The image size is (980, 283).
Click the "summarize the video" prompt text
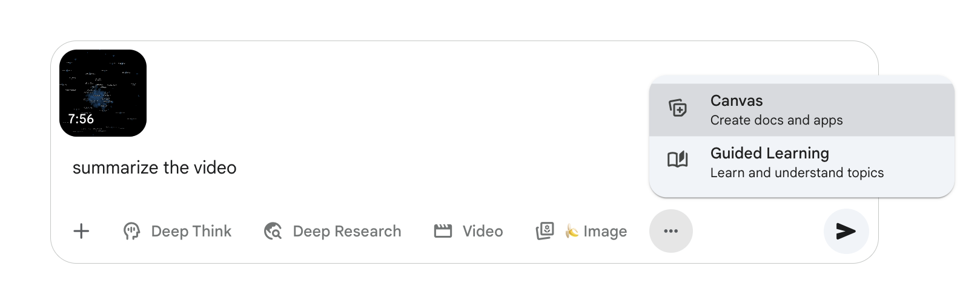click(154, 168)
